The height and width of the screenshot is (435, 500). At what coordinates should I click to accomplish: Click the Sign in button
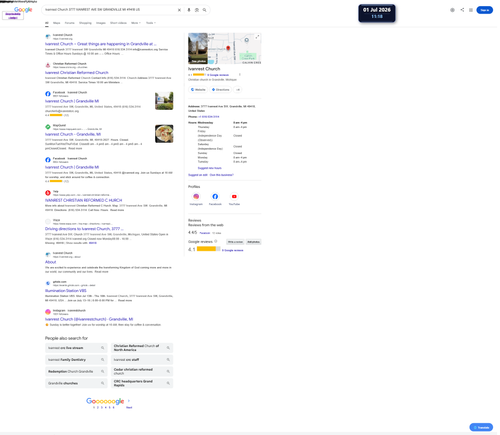pos(485,10)
